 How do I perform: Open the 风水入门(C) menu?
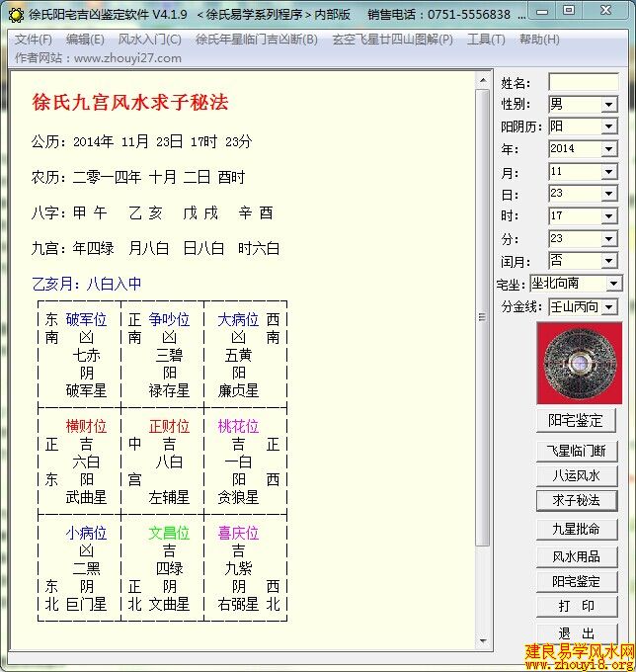pos(149,40)
